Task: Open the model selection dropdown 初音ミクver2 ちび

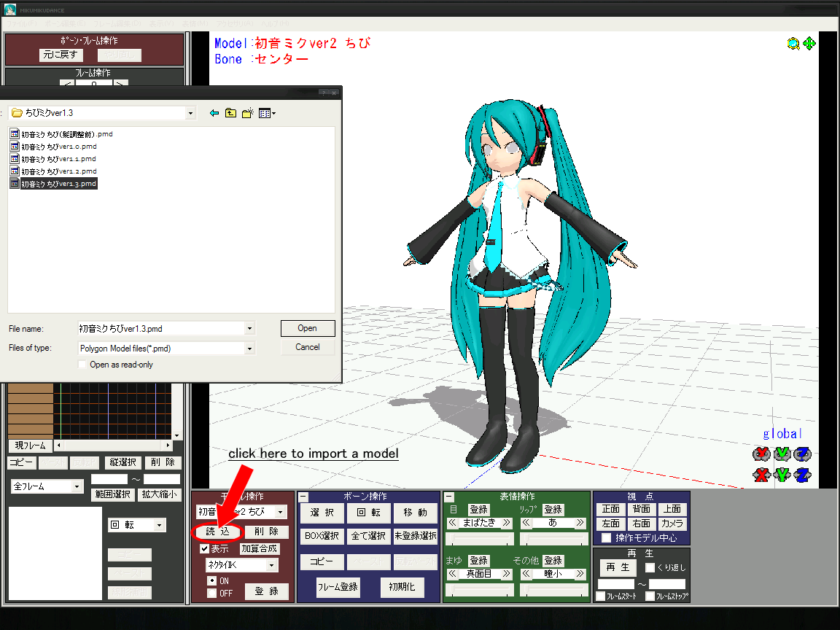Action: click(x=280, y=512)
